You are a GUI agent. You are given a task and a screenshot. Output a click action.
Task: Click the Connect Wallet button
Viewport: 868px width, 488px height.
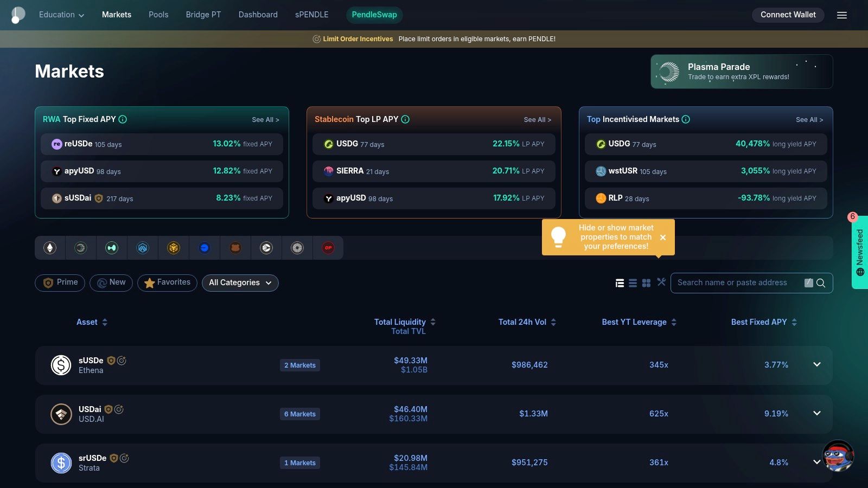tap(788, 15)
